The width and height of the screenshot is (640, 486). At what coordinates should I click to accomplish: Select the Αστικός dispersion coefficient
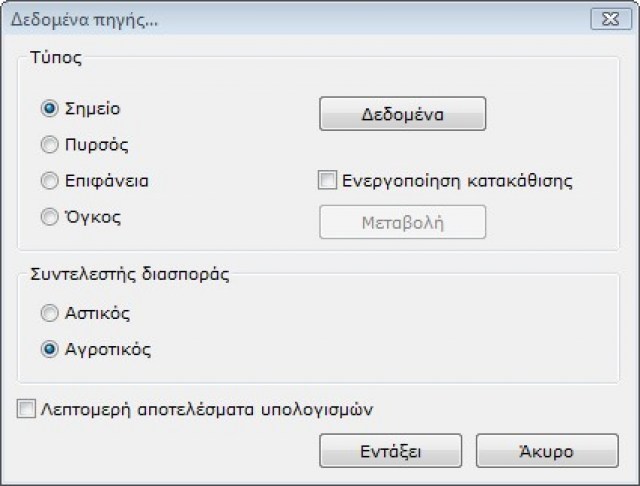pos(50,314)
